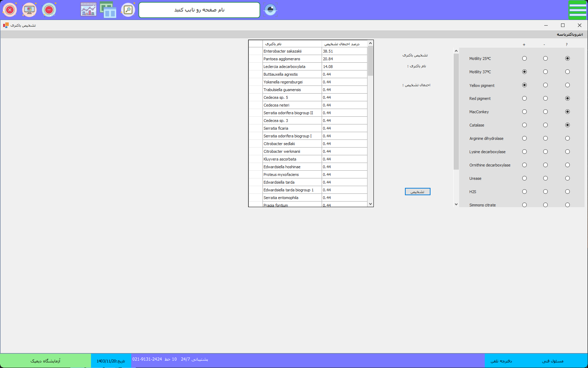Click the red minus circle icon

[x=49, y=10]
